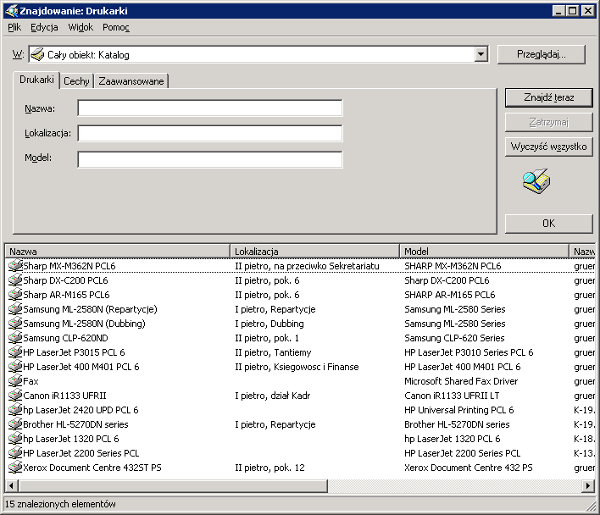600x515 pixels.
Task: Click the printer icon beside Samsung CLP-620ND
Action: (x=15, y=337)
